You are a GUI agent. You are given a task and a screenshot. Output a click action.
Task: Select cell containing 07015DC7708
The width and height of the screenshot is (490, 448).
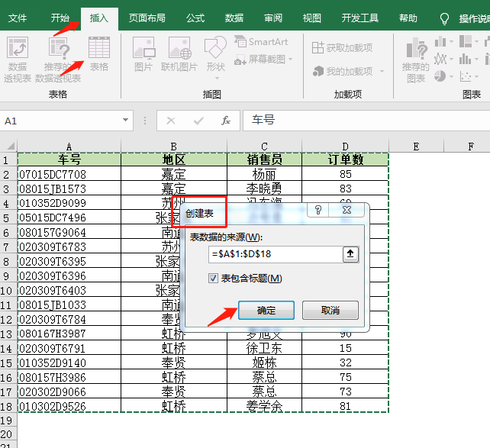coord(69,174)
